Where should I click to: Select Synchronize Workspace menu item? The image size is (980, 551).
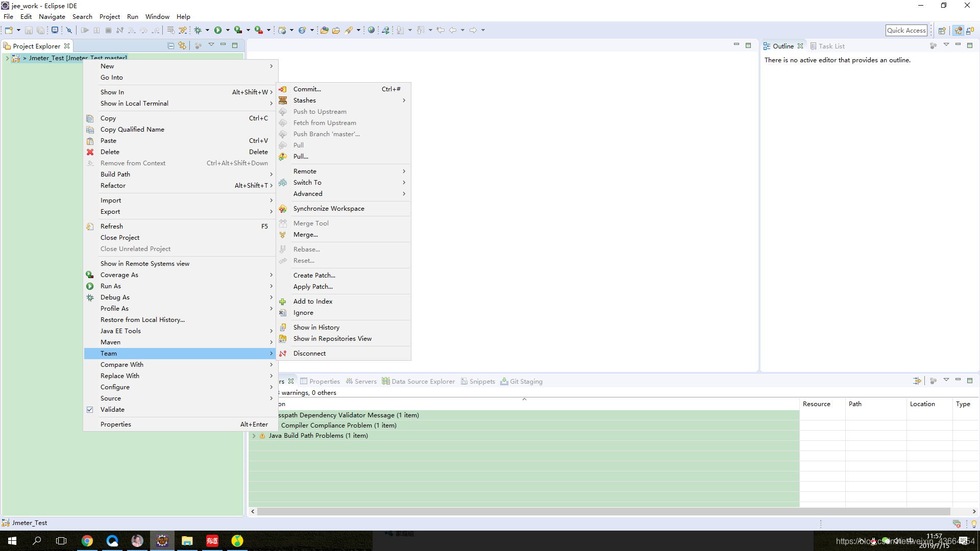point(344,209)
